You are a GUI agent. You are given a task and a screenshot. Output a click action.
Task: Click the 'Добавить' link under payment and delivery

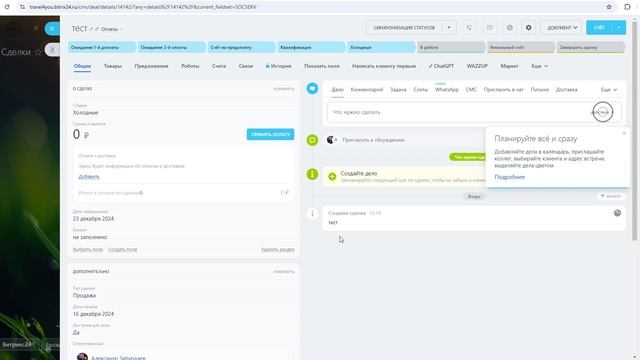coord(89,177)
